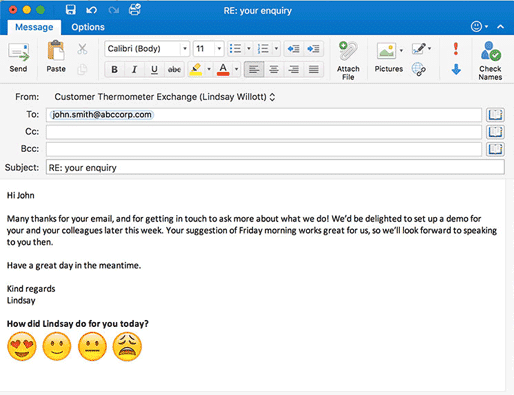Click the smiling emoji rating

pyautogui.click(x=57, y=346)
